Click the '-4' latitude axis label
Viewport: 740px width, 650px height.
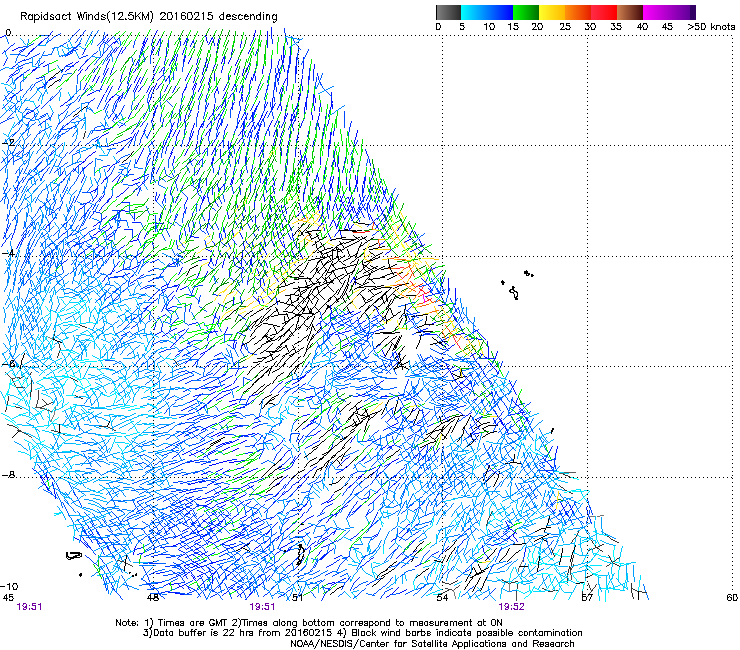[8, 253]
